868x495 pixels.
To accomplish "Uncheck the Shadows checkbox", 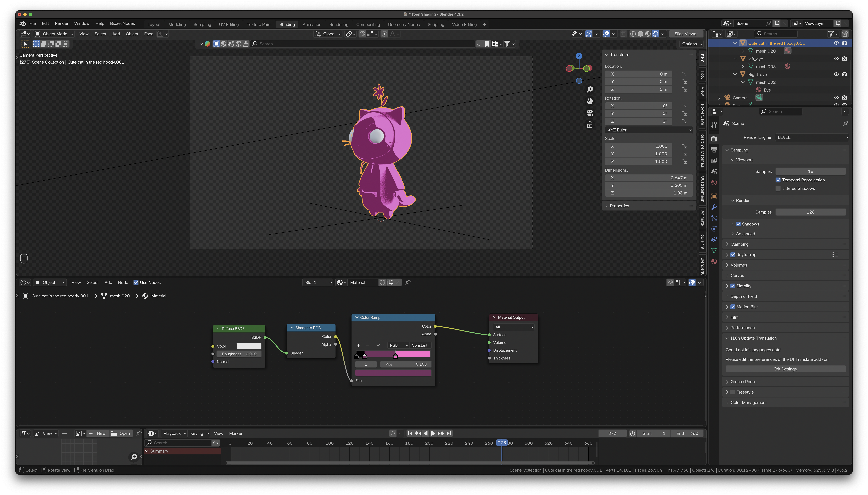I will [x=738, y=224].
